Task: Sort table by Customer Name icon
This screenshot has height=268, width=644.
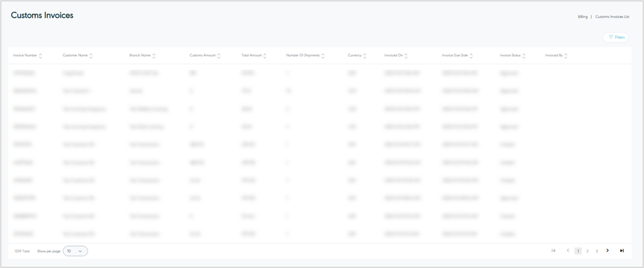Action: pyautogui.click(x=91, y=56)
